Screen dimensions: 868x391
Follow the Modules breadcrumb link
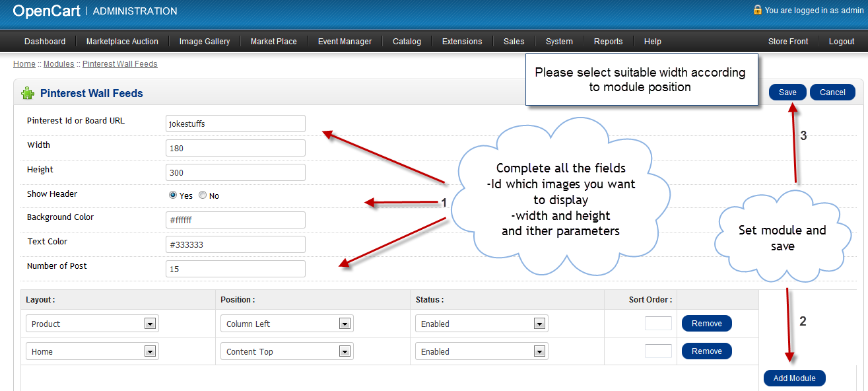tap(59, 64)
